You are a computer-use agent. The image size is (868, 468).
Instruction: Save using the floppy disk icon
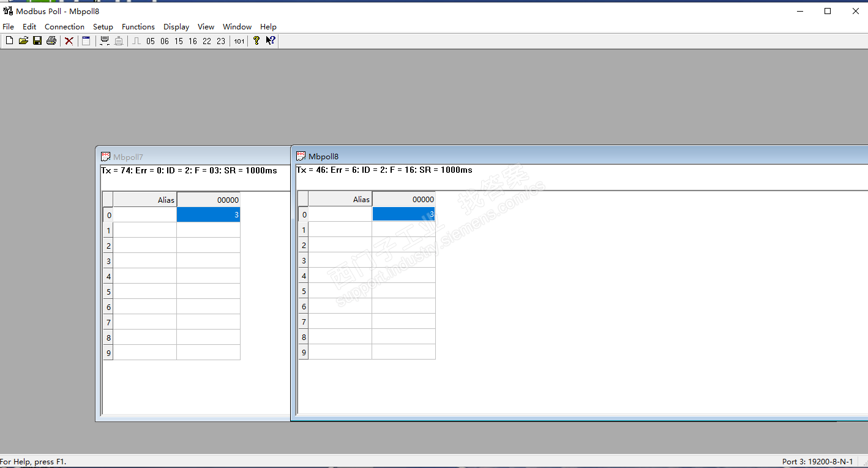pyautogui.click(x=37, y=41)
